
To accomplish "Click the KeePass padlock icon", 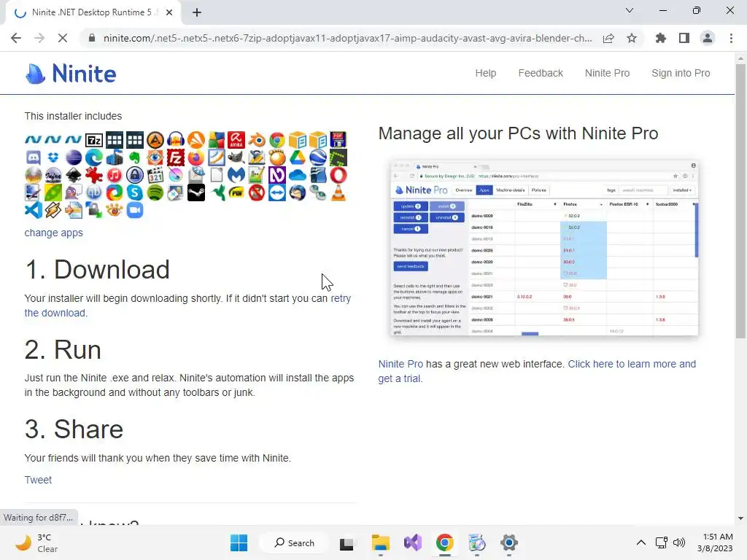I will [x=135, y=175].
